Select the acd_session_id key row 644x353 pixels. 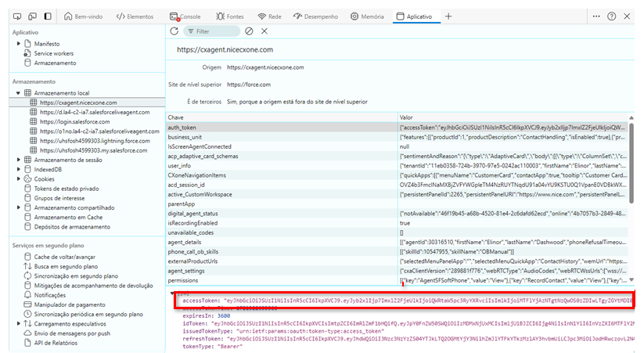click(397, 185)
